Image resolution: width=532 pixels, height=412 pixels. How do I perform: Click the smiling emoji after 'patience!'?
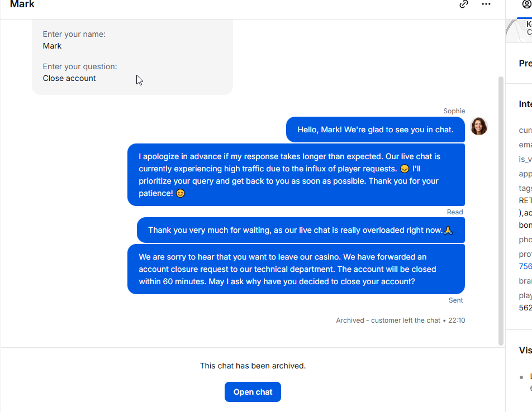(x=180, y=194)
